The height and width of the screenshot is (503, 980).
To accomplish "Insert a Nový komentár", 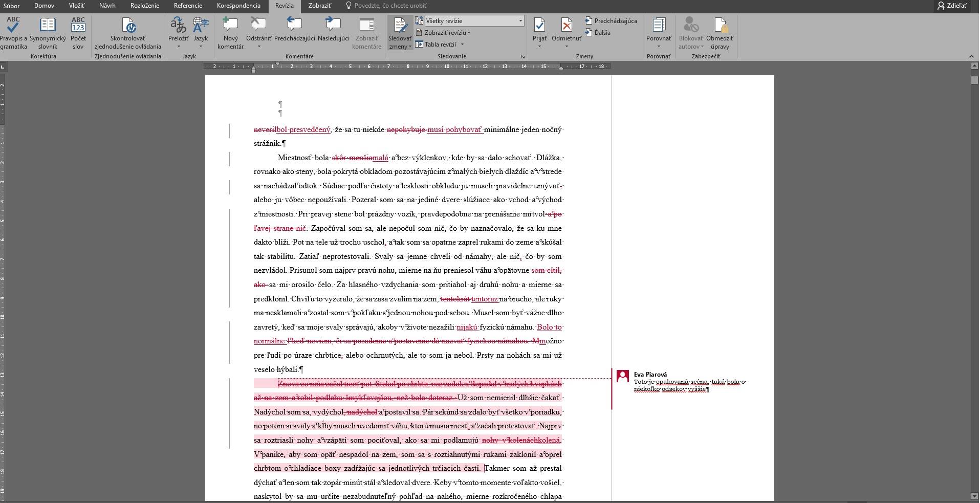I will pyautogui.click(x=230, y=33).
